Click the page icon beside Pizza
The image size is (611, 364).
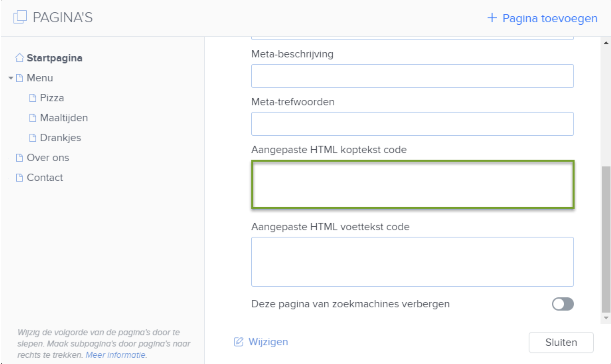(x=32, y=98)
